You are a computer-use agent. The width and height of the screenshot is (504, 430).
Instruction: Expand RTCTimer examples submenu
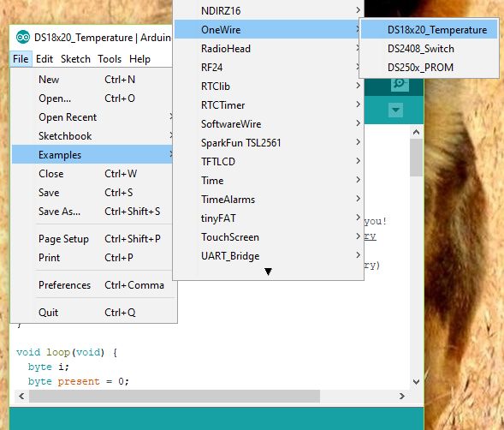point(269,105)
